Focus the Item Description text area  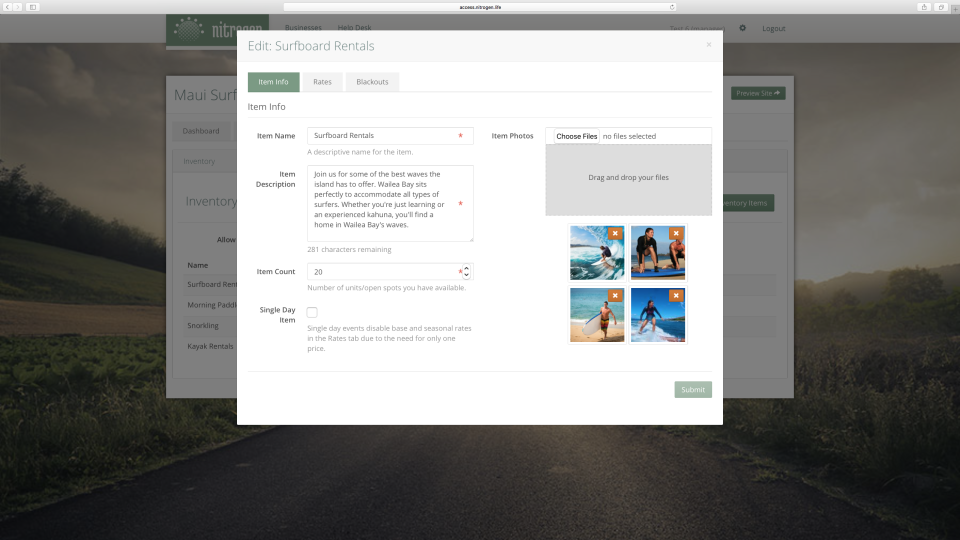click(380, 203)
